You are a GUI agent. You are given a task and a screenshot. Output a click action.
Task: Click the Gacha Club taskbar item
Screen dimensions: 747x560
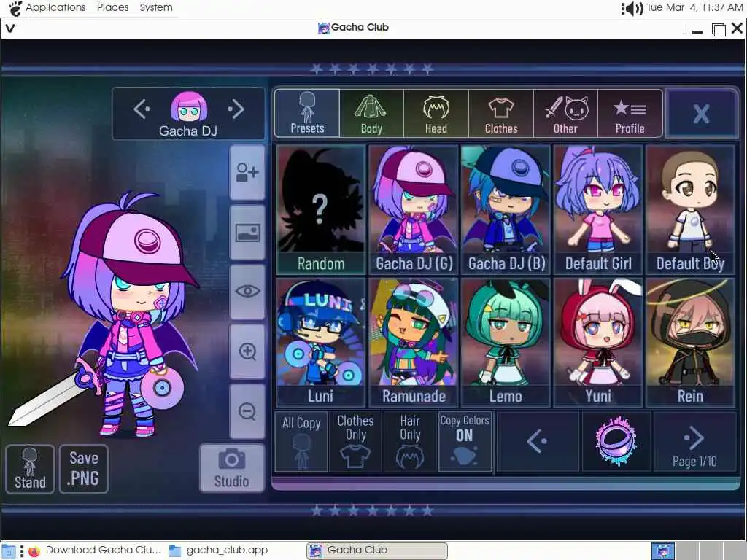pos(377,551)
